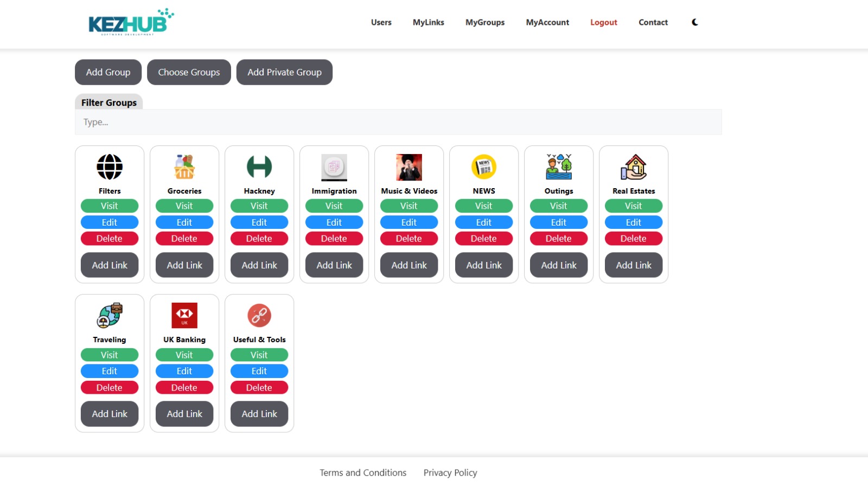Edit the UK Banking group
Screen dimensions: 868x486
point(184,371)
